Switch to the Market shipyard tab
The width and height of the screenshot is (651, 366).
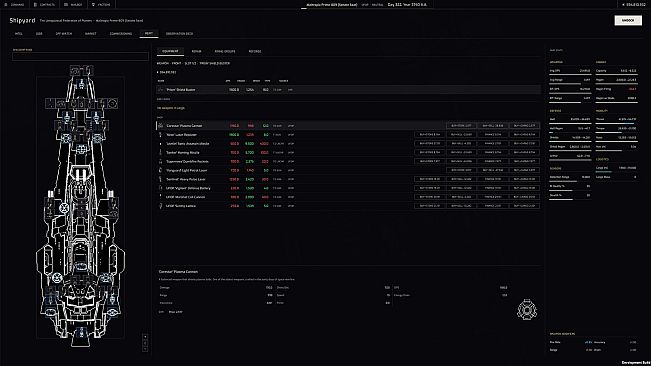91,34
